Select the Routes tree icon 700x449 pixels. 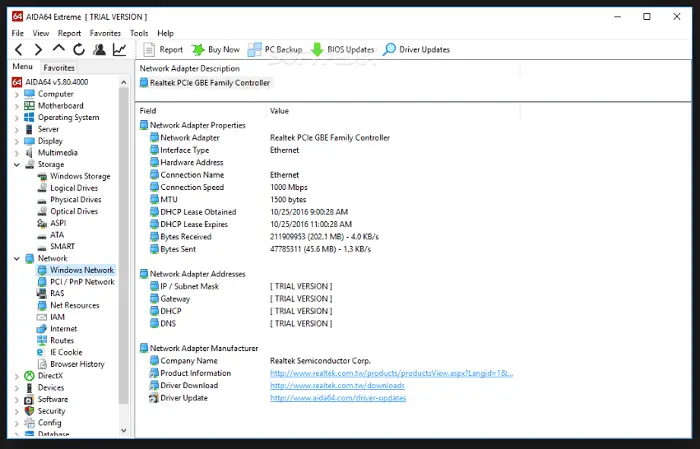42,341
